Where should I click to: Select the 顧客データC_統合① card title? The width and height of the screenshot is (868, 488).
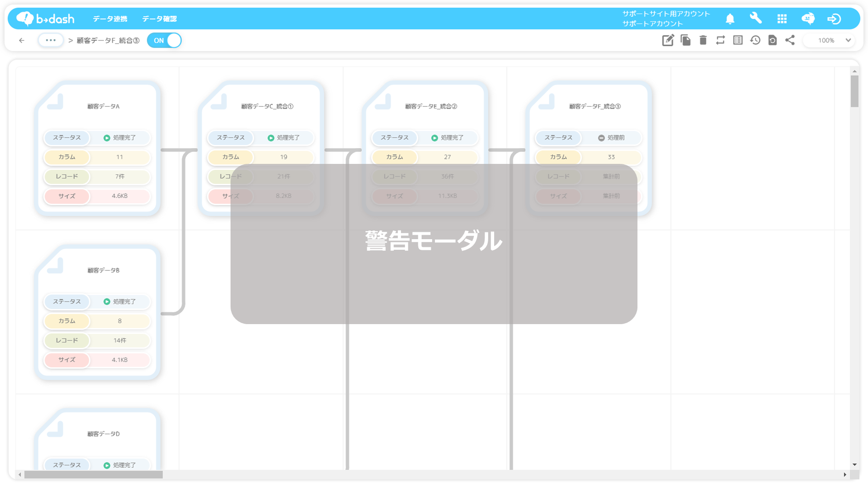coord(267,107)
